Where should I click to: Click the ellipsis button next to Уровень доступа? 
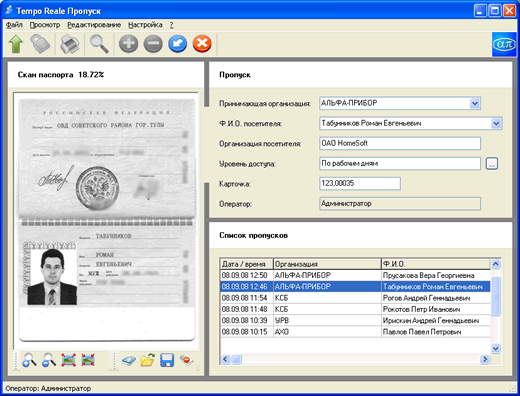coord(492,164)
